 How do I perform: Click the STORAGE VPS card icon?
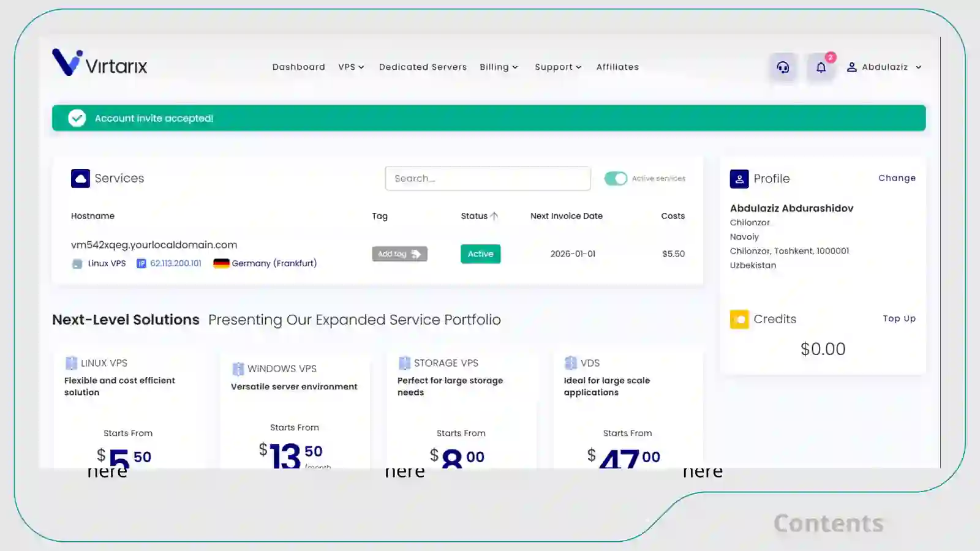coord(404,363)
